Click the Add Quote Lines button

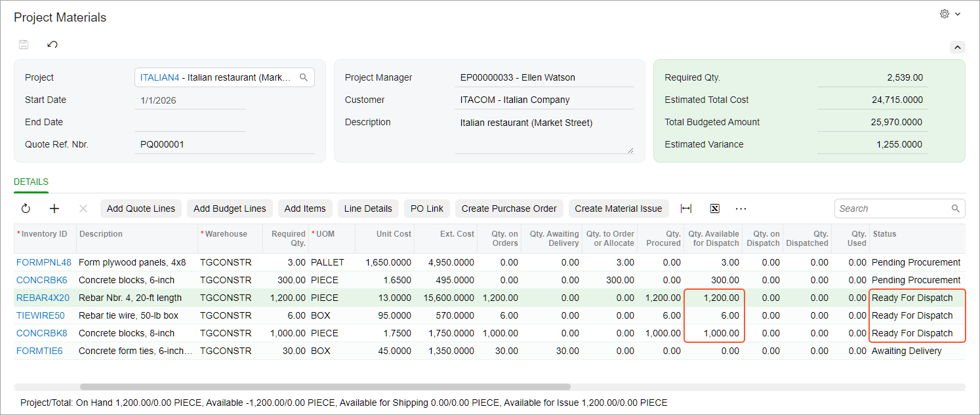(141, 208)
